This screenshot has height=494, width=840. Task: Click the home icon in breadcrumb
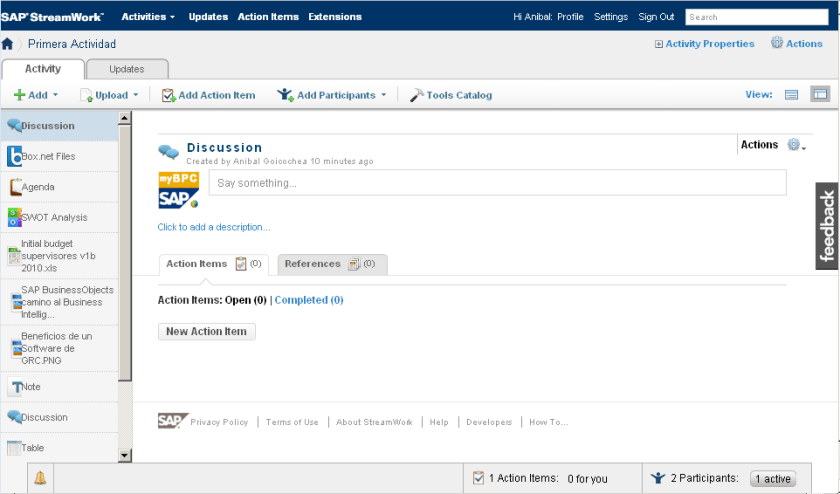(8, 44)
